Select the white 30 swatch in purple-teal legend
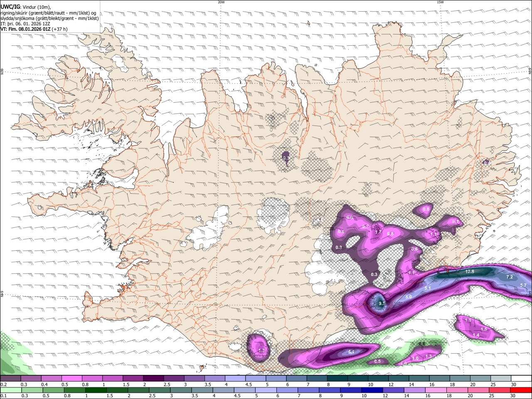532x399 pixels. point(522,379)
